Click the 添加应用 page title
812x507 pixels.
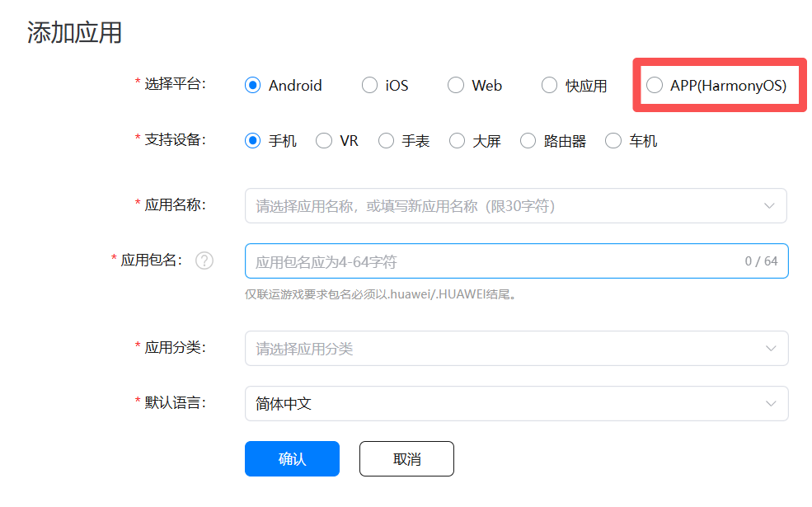(x=74, y=33)
